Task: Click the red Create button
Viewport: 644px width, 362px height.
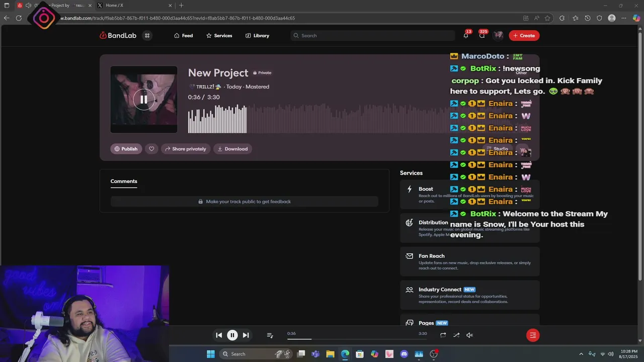Action: 524,36
